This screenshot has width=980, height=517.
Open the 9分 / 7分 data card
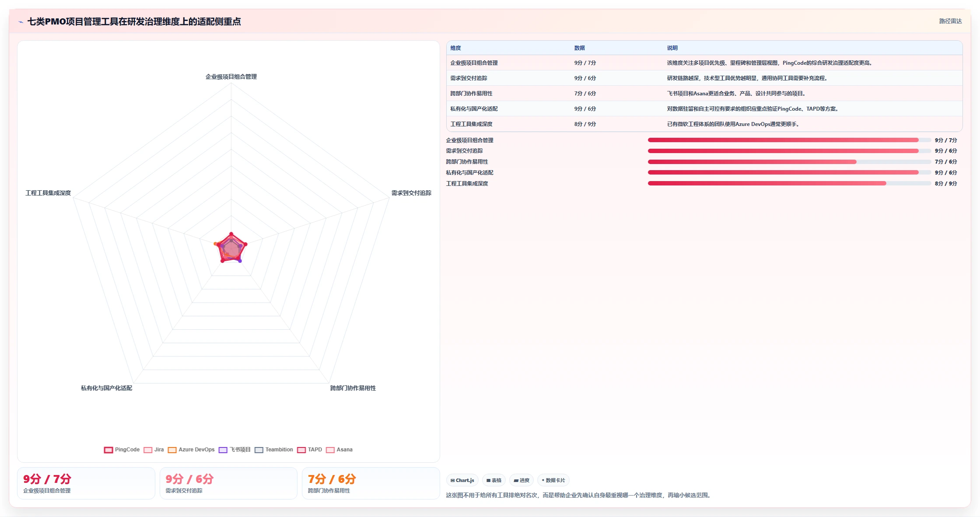[86, 483]
